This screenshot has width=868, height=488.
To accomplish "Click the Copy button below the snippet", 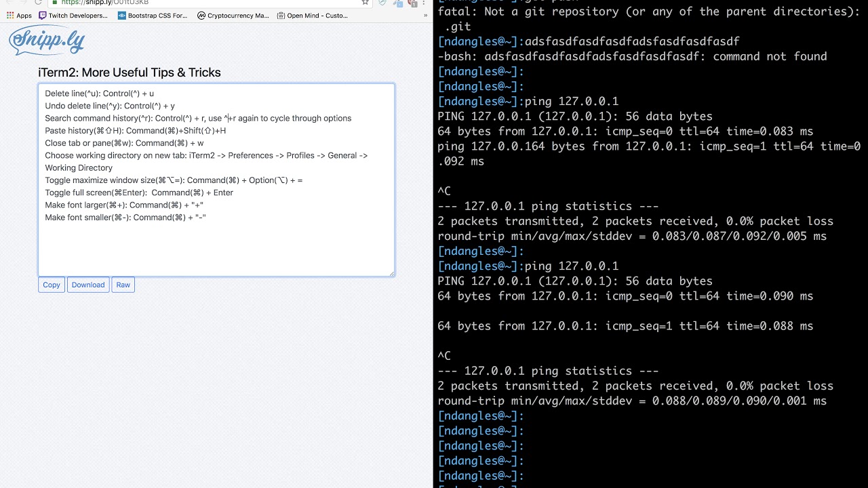I will coord(52,285).
